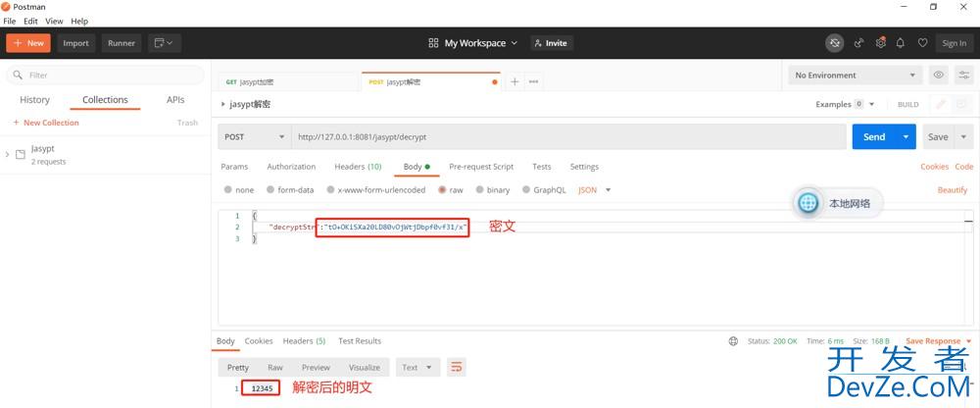Open the Save options arrow
This screenshot has width=980, height=408.
pos(963,136)
